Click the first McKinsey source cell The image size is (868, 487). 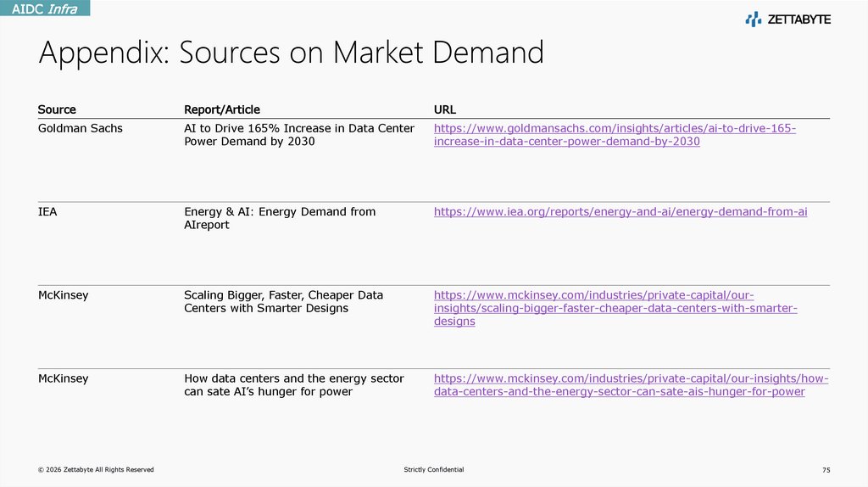click(64, 295)
